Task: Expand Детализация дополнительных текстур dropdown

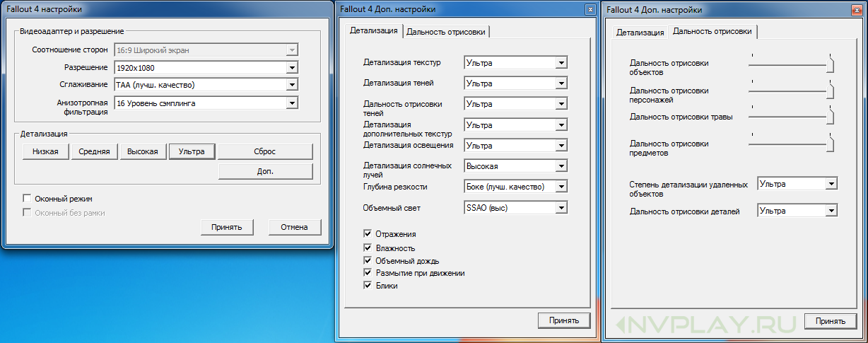Action: 516,124
